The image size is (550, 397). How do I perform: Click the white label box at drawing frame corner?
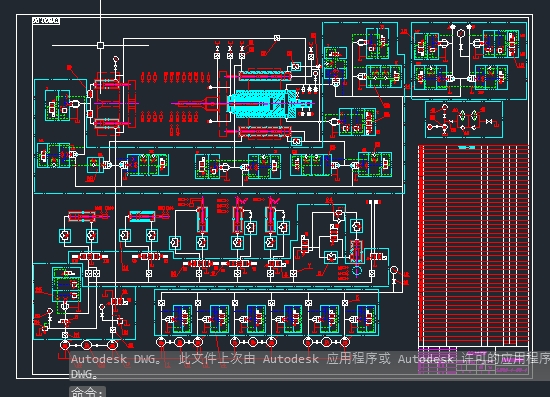(x=46, y=21)
